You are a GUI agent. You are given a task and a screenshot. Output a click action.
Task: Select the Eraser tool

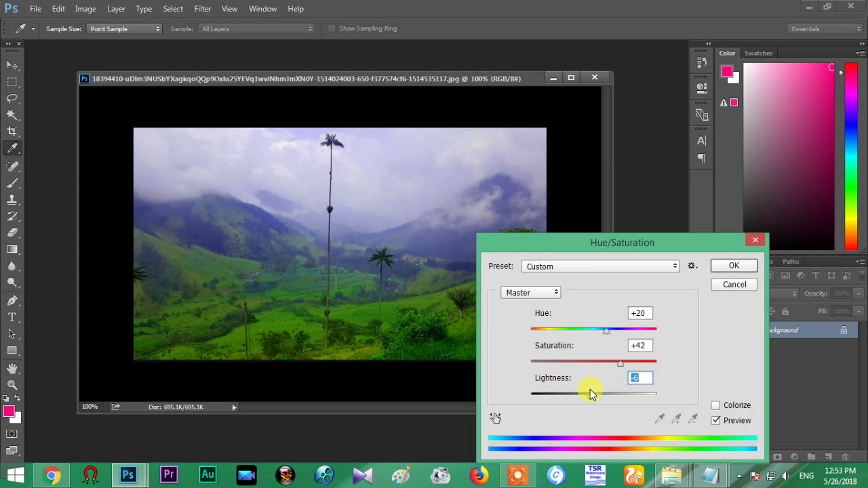(12, 232)
